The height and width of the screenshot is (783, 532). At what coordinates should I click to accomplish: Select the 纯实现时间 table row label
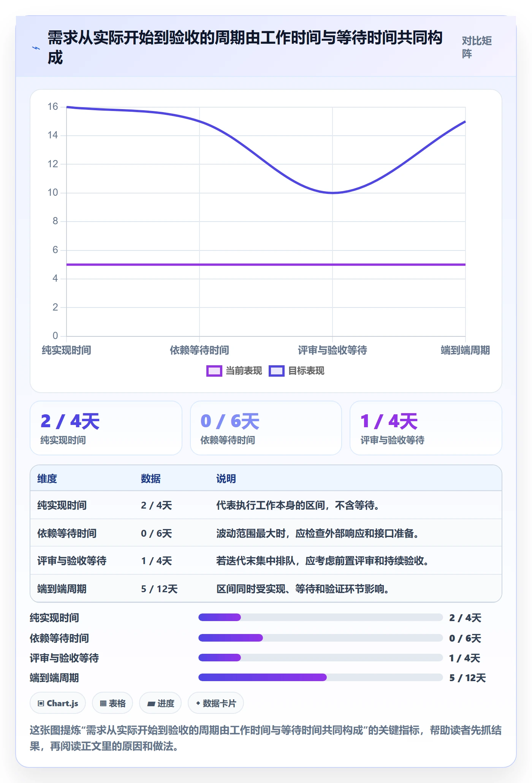62,505
